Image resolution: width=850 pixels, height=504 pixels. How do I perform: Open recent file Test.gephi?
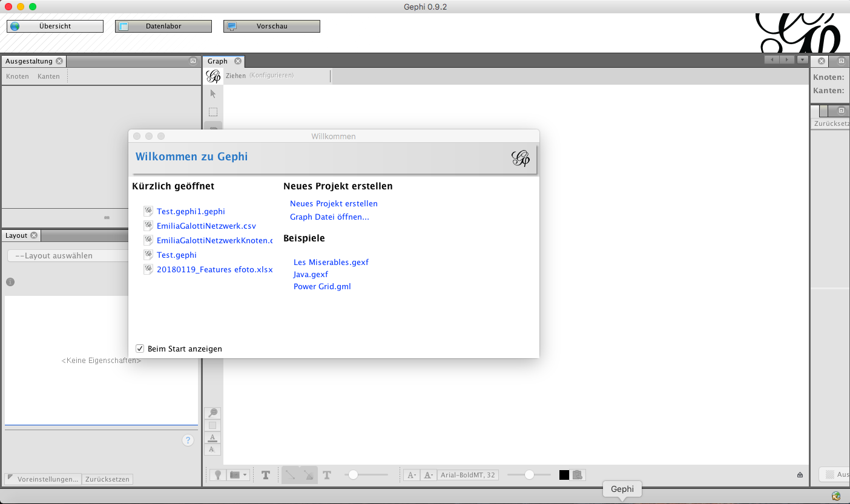pyautogui.click(x=177, y=255)
